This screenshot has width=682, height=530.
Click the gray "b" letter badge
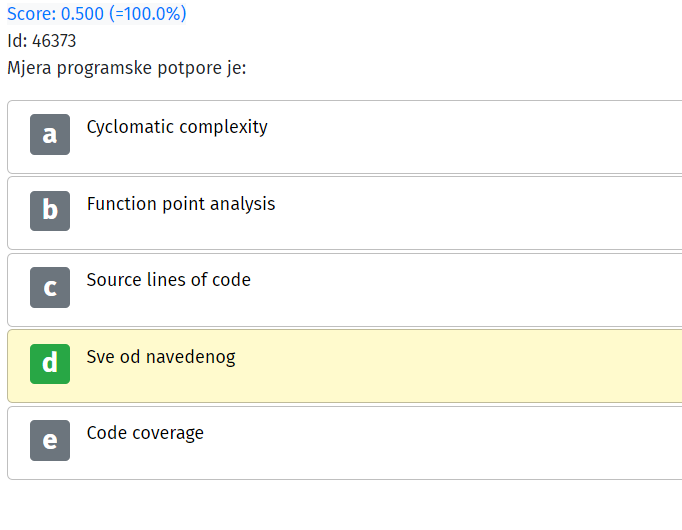(x=50, y=211)
